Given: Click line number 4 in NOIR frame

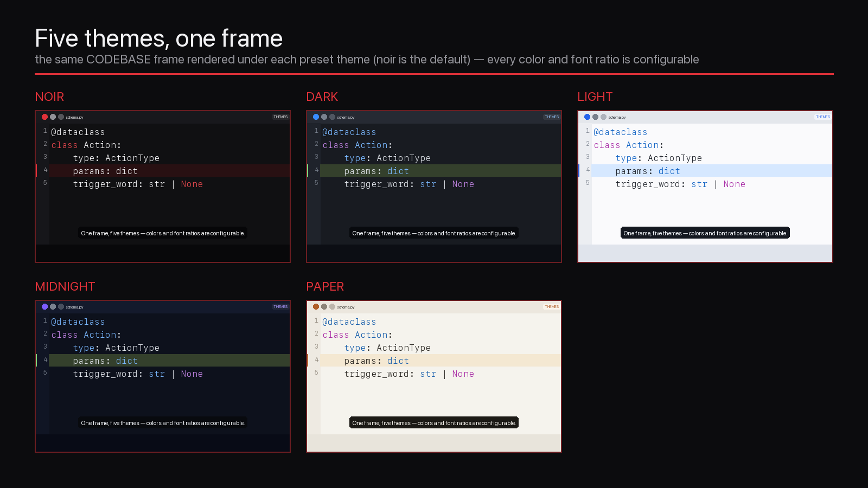Looking at the screenshot, I should coord(45,170).
